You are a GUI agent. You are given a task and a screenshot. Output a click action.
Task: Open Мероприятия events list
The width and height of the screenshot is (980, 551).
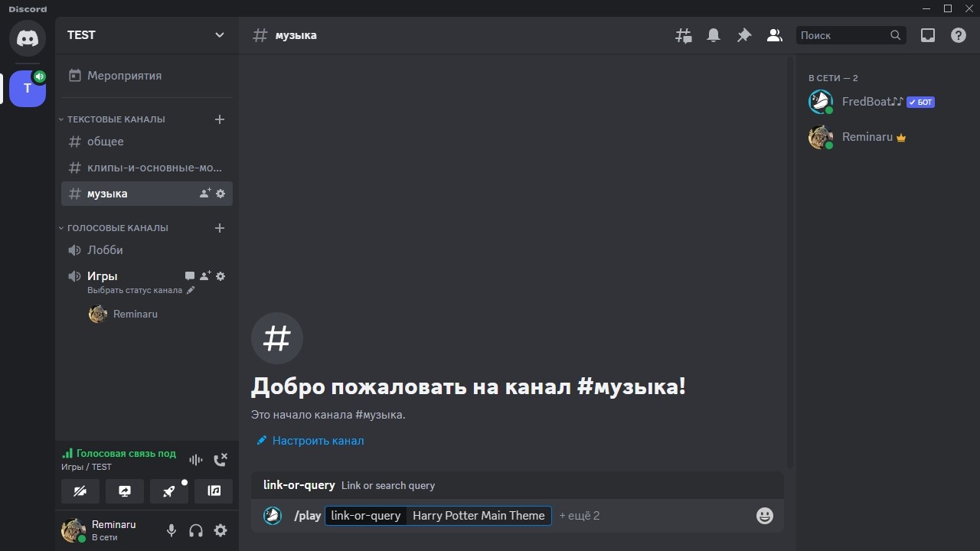pos(147,76)
